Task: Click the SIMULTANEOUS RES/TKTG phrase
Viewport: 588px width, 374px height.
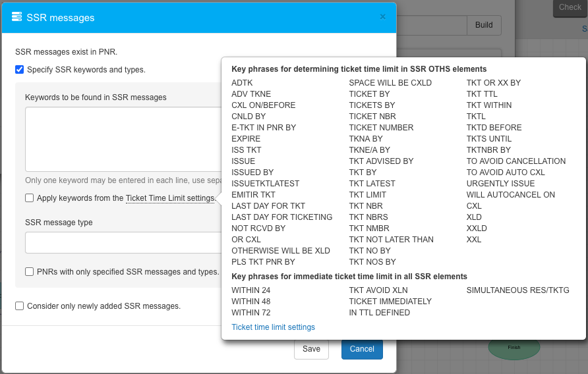Action: [517, 290]
